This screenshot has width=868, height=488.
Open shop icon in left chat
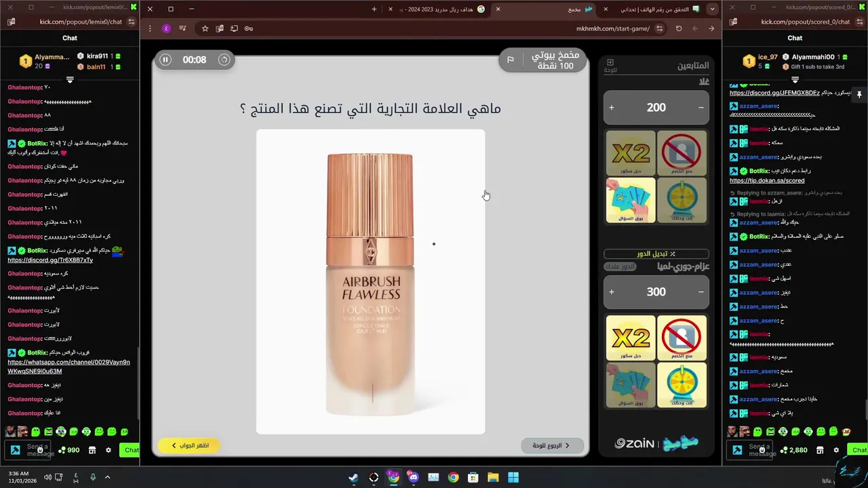(x=92, y=450)
